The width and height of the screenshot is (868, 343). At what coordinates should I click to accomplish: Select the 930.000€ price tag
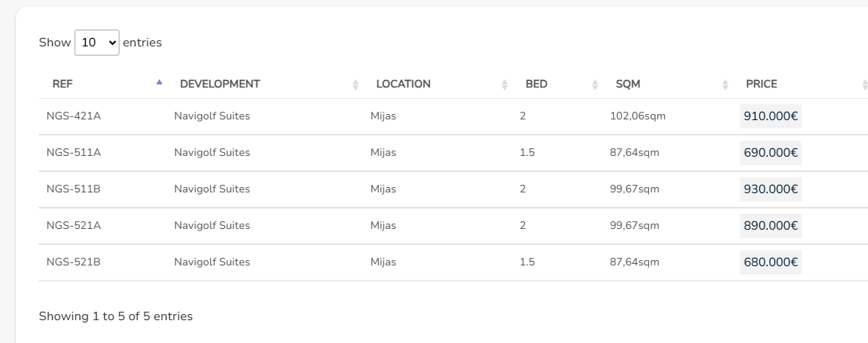pos(771,189)
